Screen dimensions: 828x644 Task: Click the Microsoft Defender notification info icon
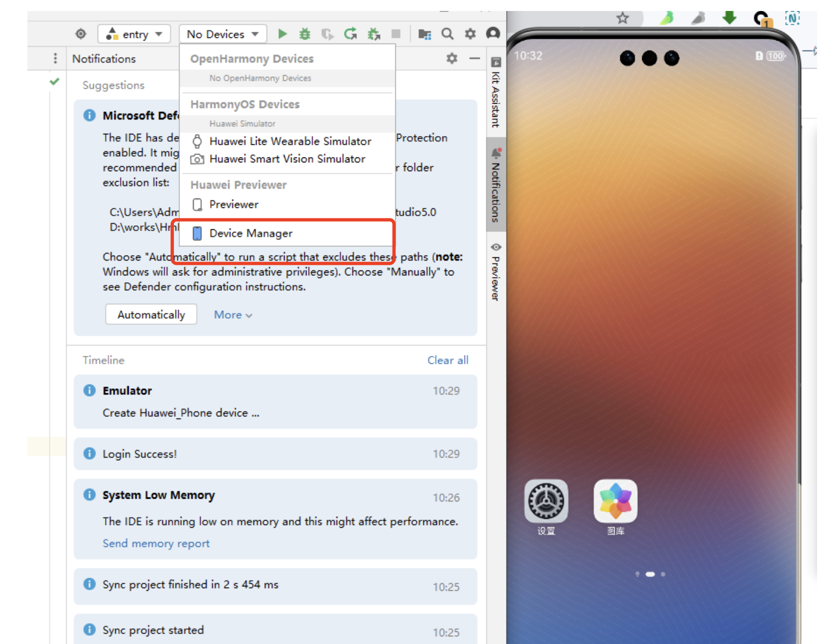(x=89, y=115)
